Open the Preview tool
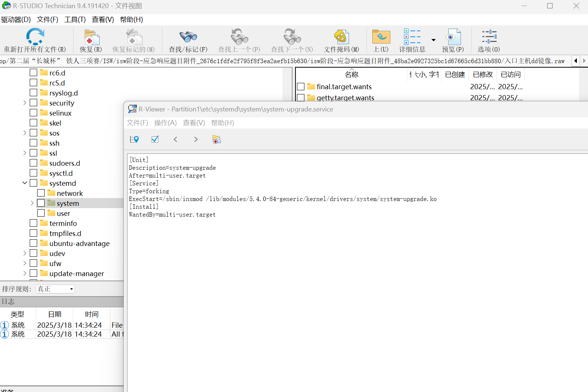The width and height of the screenshot is (588, 392). click(x=453, y=37)
